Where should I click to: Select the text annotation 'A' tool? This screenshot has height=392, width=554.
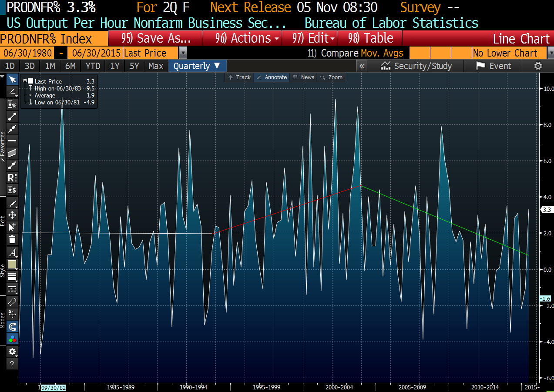[x=12, y=253]
